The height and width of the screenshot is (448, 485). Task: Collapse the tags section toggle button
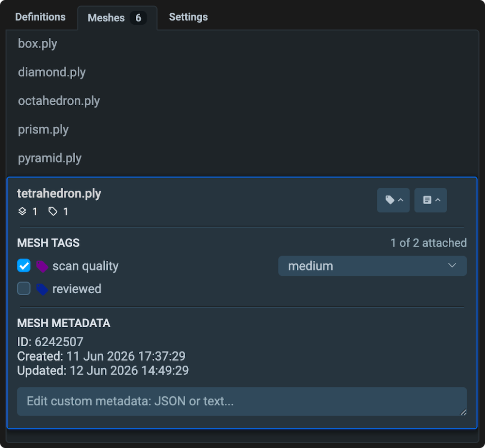(x=393, y=200)
